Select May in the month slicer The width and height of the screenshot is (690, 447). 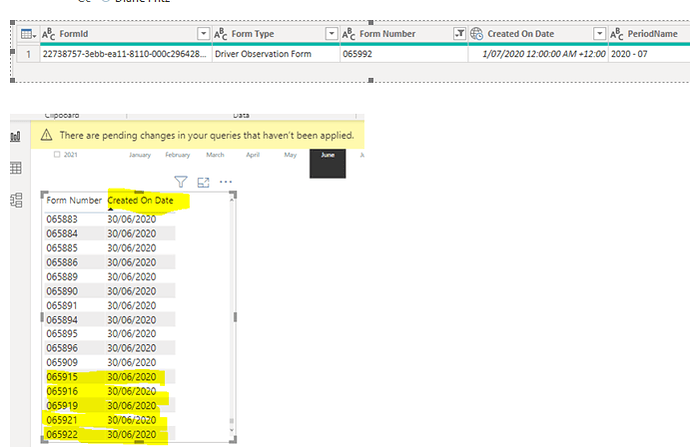[290, 155]
